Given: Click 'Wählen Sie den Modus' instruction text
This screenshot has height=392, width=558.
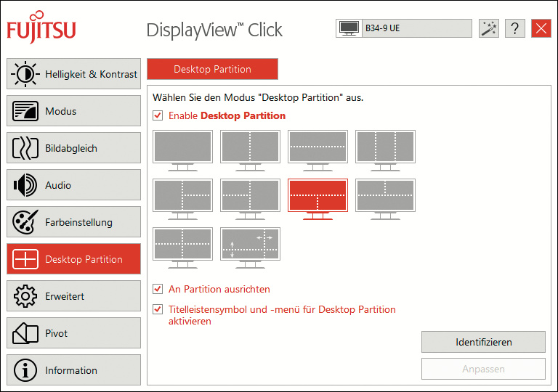Looking at the screenshot, I should tap(258, 97).
